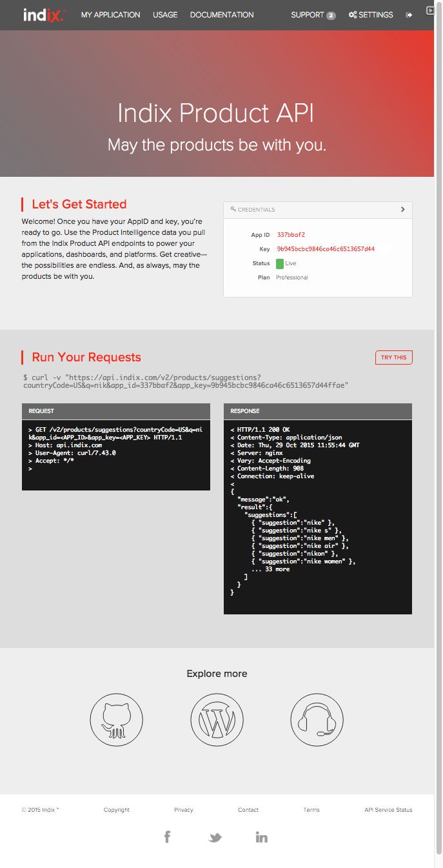The image size is (443, 868).
Task: Click the play icon at top-right corner
Action: click(431, 10)
